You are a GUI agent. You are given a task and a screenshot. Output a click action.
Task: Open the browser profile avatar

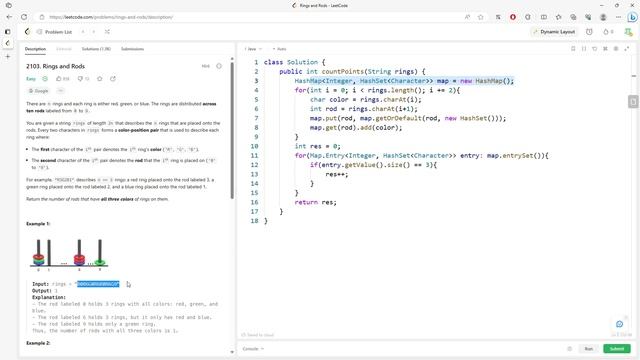[603, 17]
